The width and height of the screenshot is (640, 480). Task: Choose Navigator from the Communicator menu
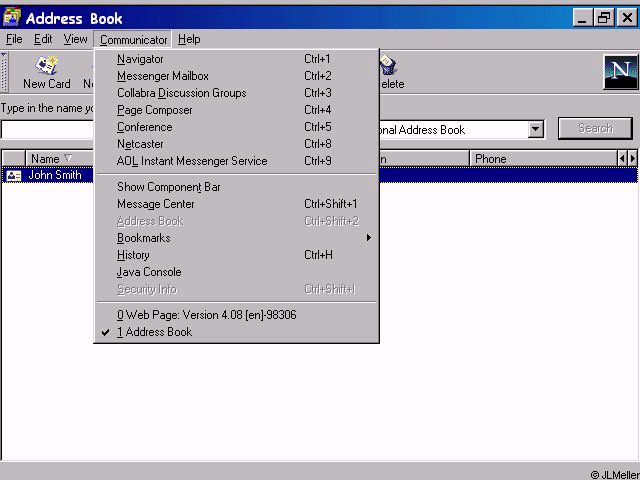click(236, 59)
